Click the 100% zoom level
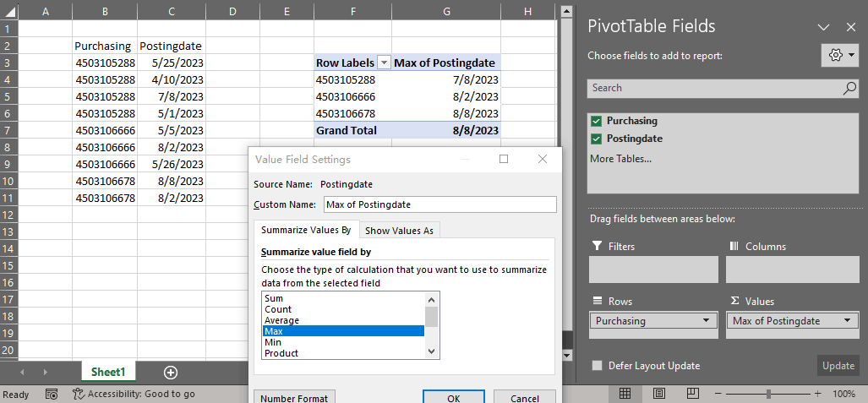The image size is (868, 403). [844, 395]
